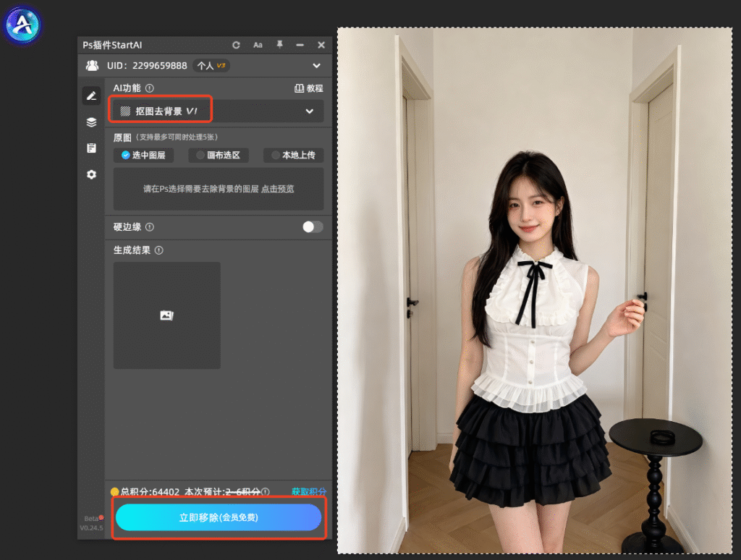Viewport: 741px width, 560px height.
Task: Click the canvas photo of the woman
Action: pyautogui.click(x=535, y=290)
